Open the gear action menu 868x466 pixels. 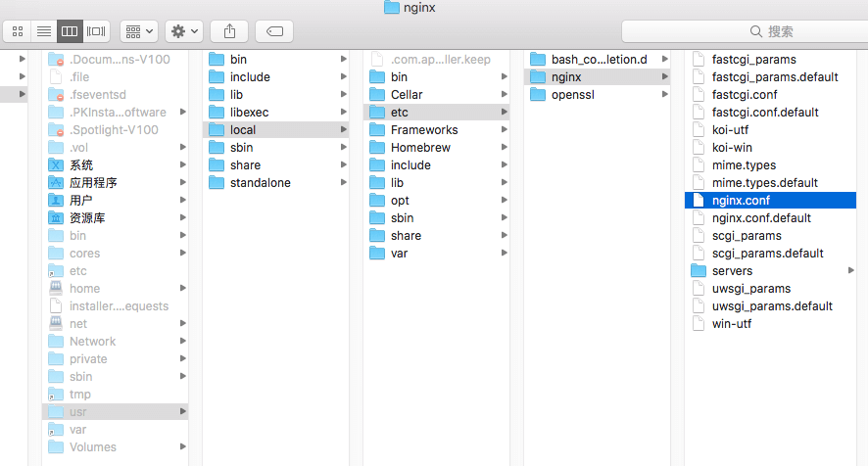[x=184, y=31]
